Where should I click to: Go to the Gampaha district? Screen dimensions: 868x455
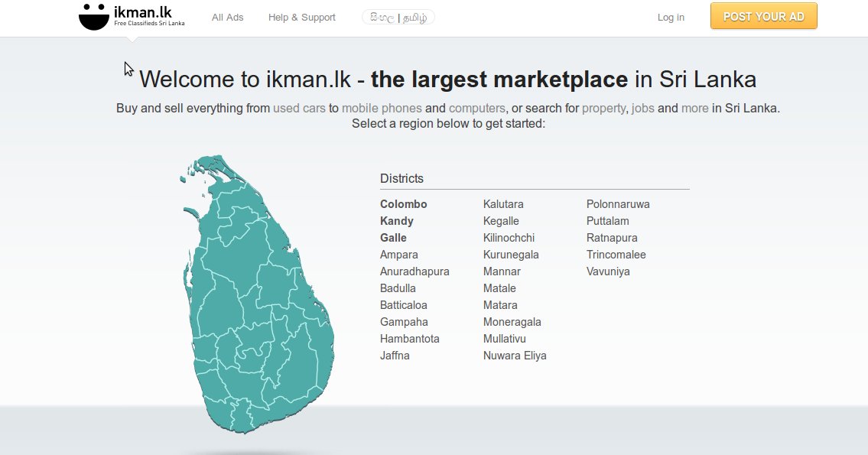pyautogui.click(x=404, y=322)
